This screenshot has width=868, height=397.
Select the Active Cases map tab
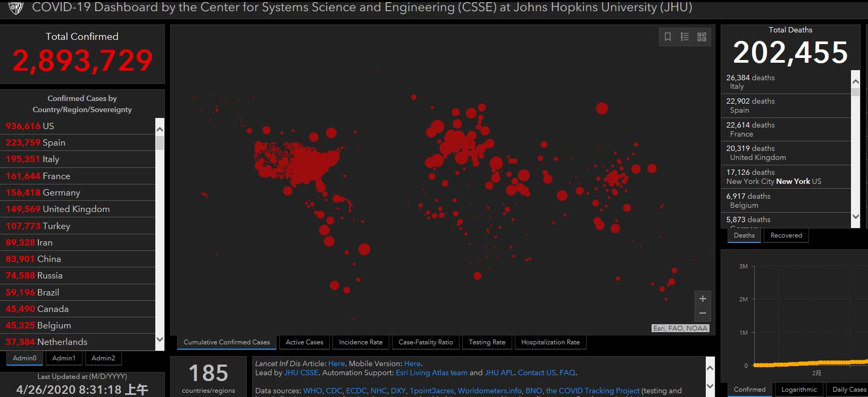(x=304, y=342)
